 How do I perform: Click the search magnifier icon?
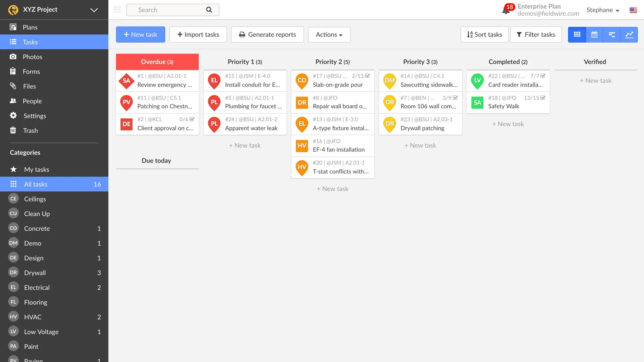tap(209, 10)
